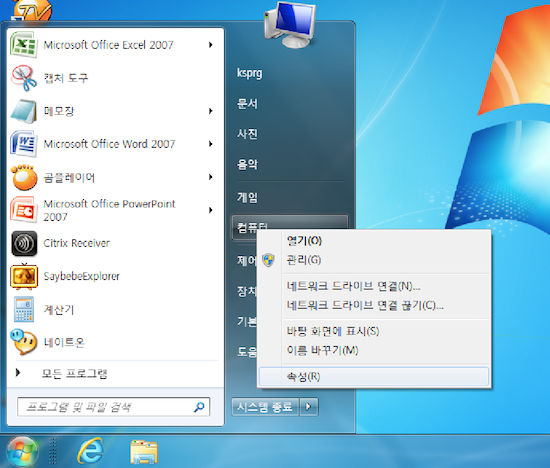550x468 pixels.
Task: Click the Windows Start orb
Action: 22,451
